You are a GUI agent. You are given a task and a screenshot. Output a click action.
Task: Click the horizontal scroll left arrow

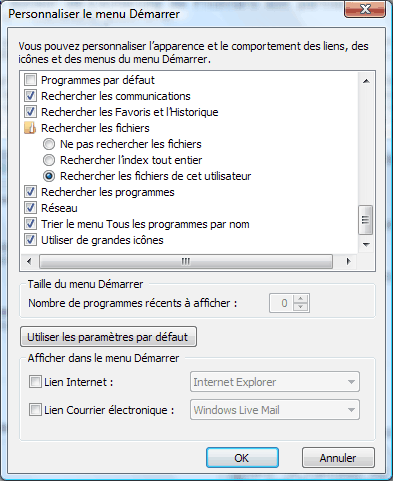point(29,261)
